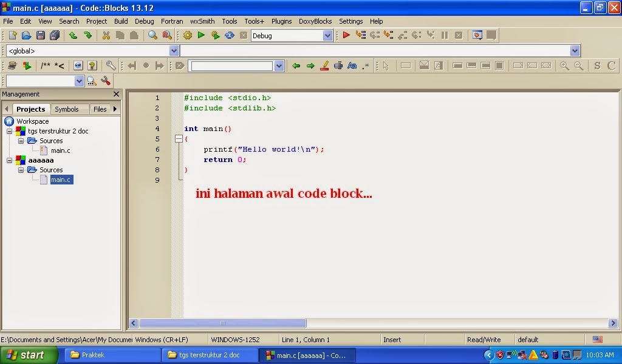Open the build target Debug dropdown
622x364 pixels.
(327, 36)
